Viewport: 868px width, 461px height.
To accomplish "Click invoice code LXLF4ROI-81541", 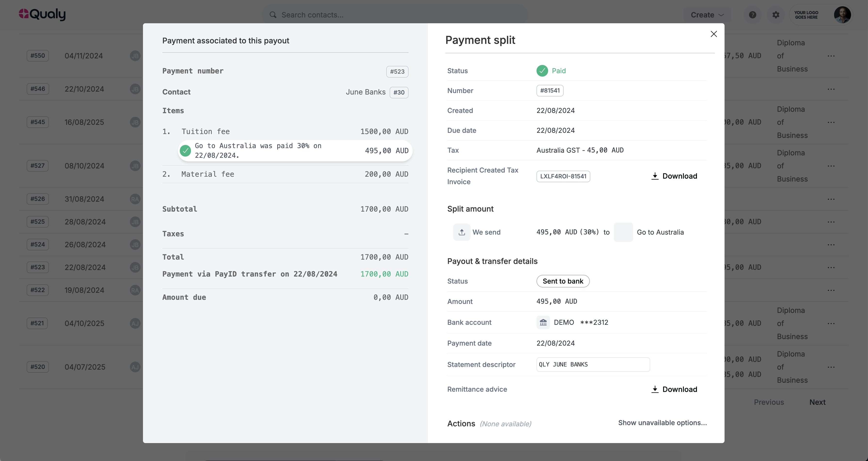I will 563,176.
